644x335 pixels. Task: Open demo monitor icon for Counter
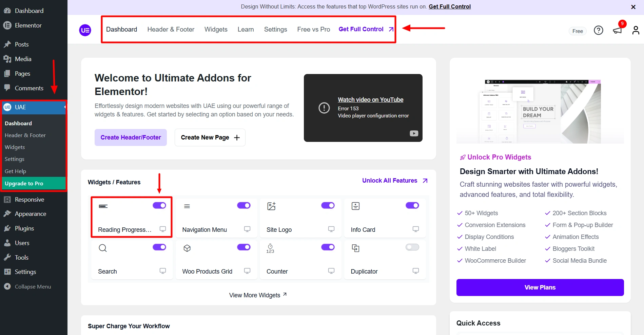[331, 271]
